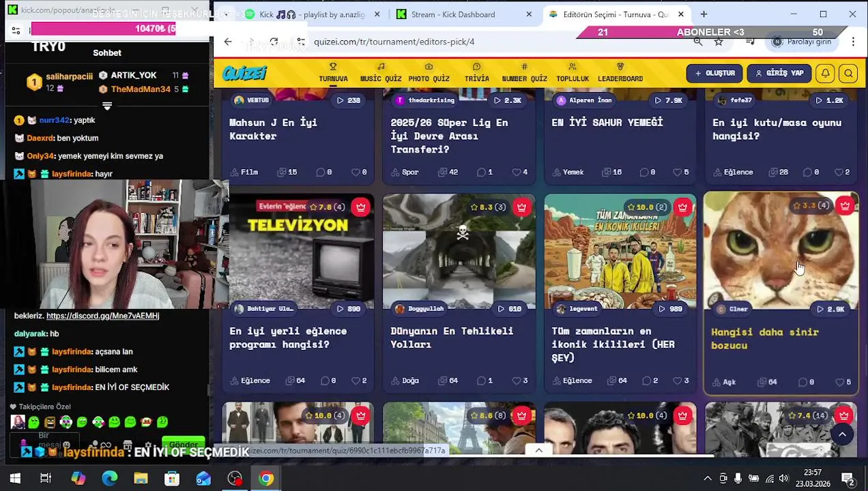Click the Spor category tag

(405, 172)
